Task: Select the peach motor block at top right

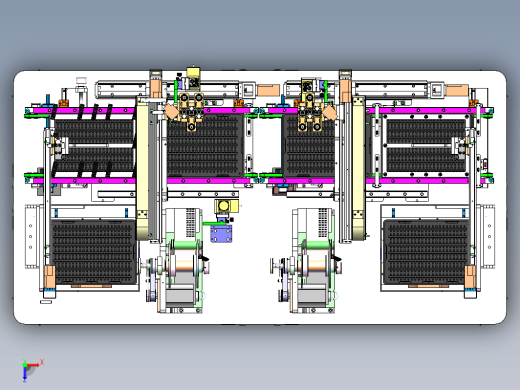Action: click(457, 90)
